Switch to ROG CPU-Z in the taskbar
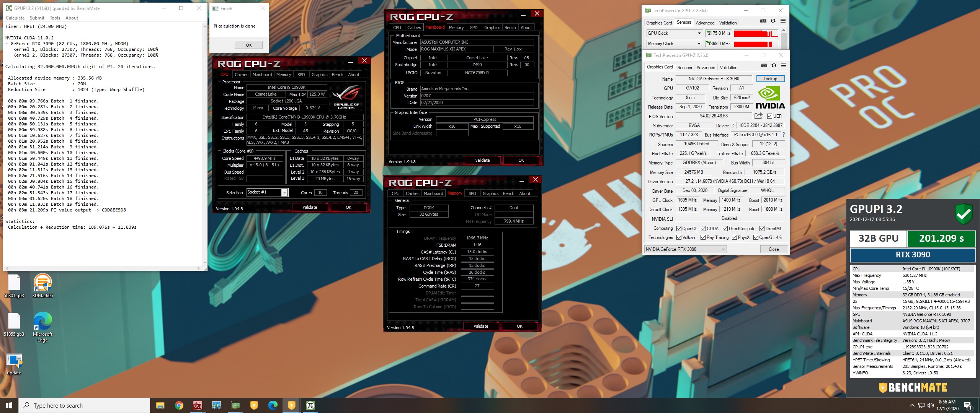Image resolution: width=980 pixels, height=413 pixels. tap(198, 405)
